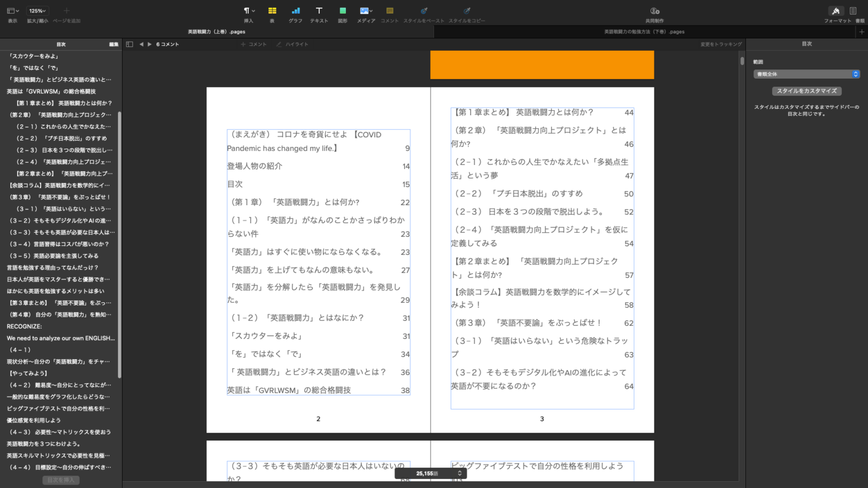Click the グラフ chart icon
The width and height of the screenshot is (868, 488).
296,11
